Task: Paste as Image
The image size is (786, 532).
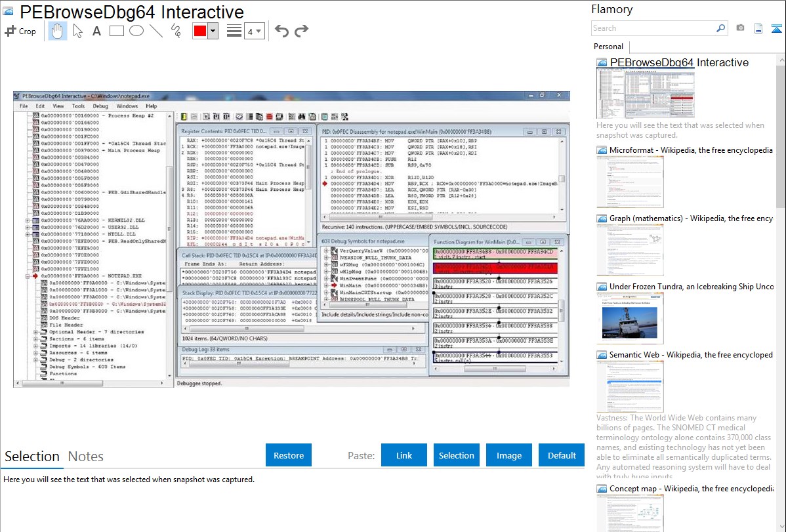Action: tap(508, 455)
